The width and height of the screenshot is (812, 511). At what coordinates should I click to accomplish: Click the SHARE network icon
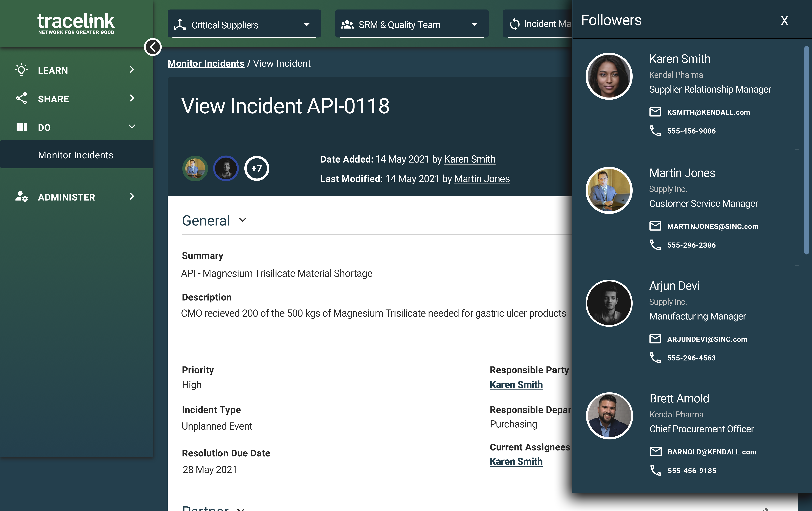click(x=22, y=98)
